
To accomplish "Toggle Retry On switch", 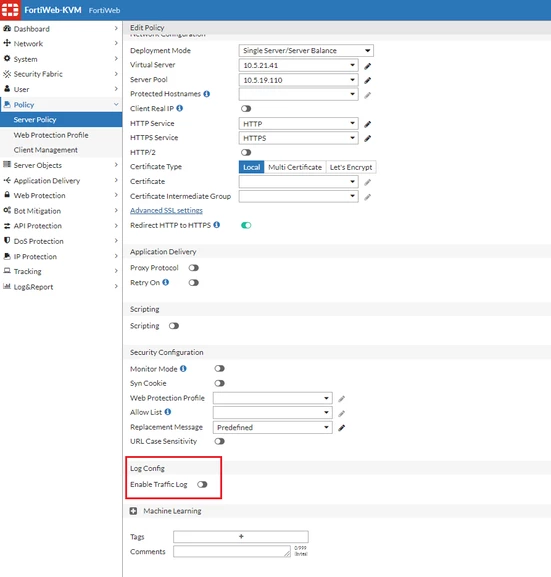I will point(194,283).
